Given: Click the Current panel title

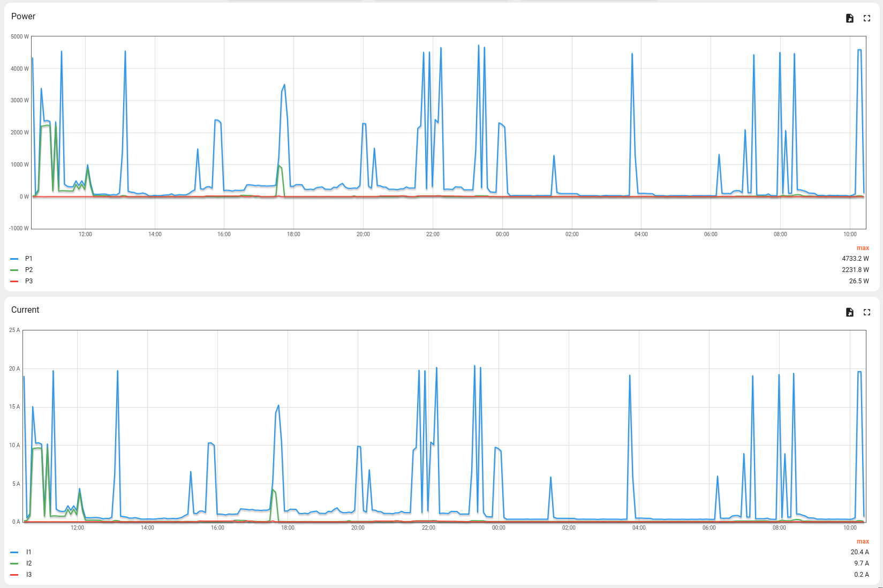Looking at the screenshot, I should point(25,310).
